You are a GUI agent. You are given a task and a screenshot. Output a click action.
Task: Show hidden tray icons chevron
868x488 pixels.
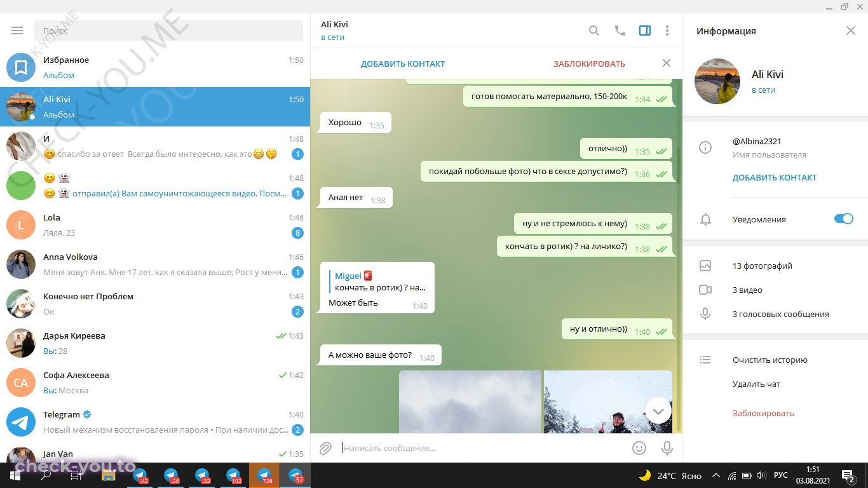point(715,475)
